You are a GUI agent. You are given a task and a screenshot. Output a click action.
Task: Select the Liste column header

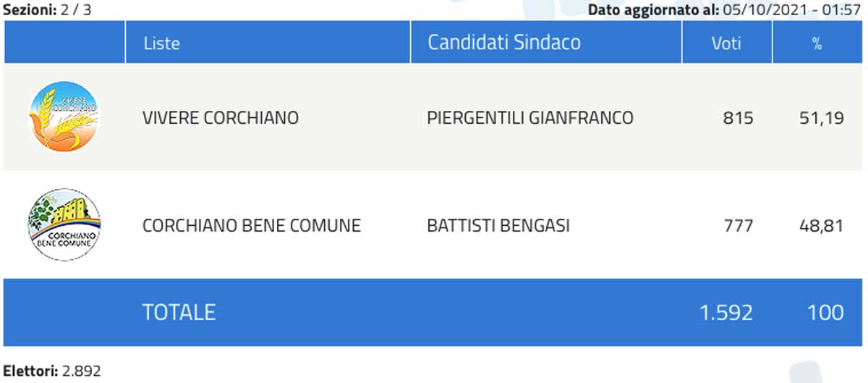161,43
